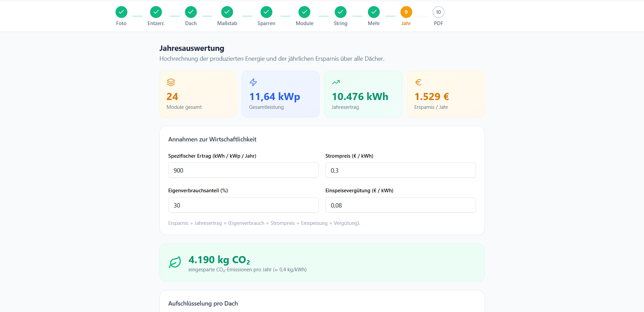Select the Jahr step label
The image size is (644, 312).
406,23
